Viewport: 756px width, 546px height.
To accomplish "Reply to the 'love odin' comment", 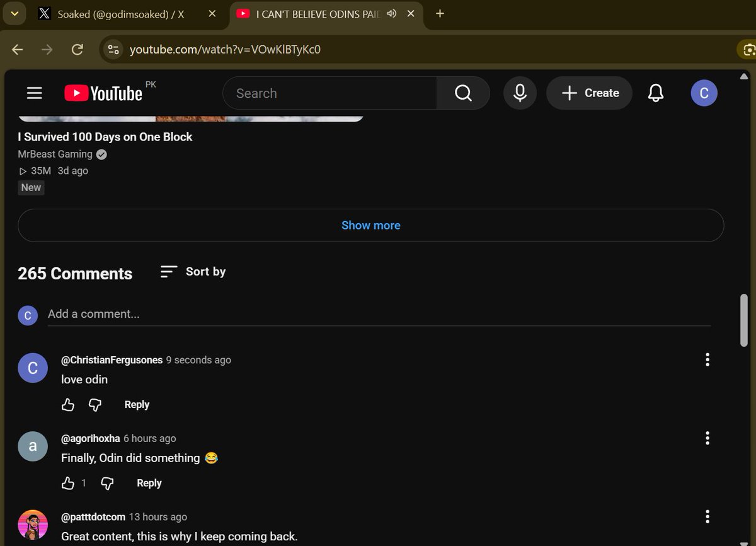I will [x=137, y=405].
